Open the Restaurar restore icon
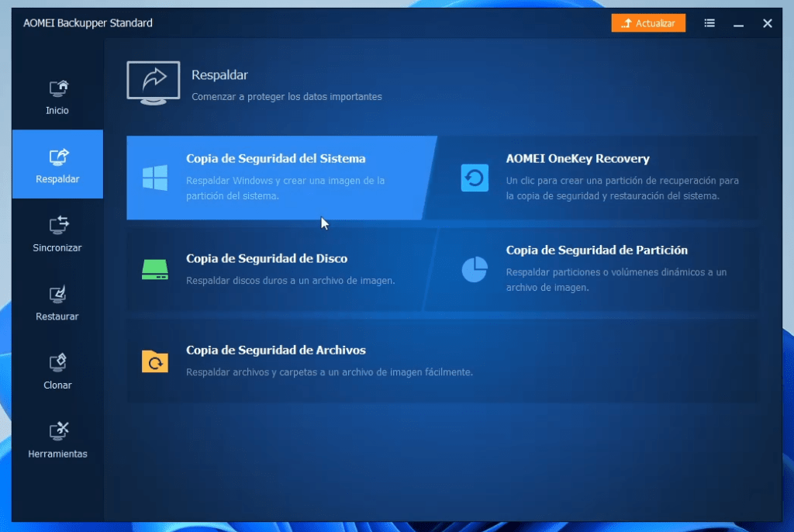 point(58,295)
